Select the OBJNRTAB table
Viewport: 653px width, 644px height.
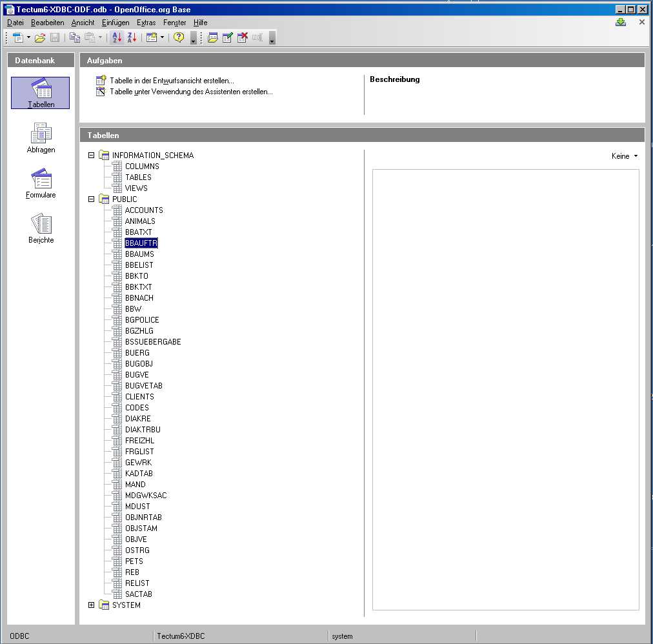(144, 518)
